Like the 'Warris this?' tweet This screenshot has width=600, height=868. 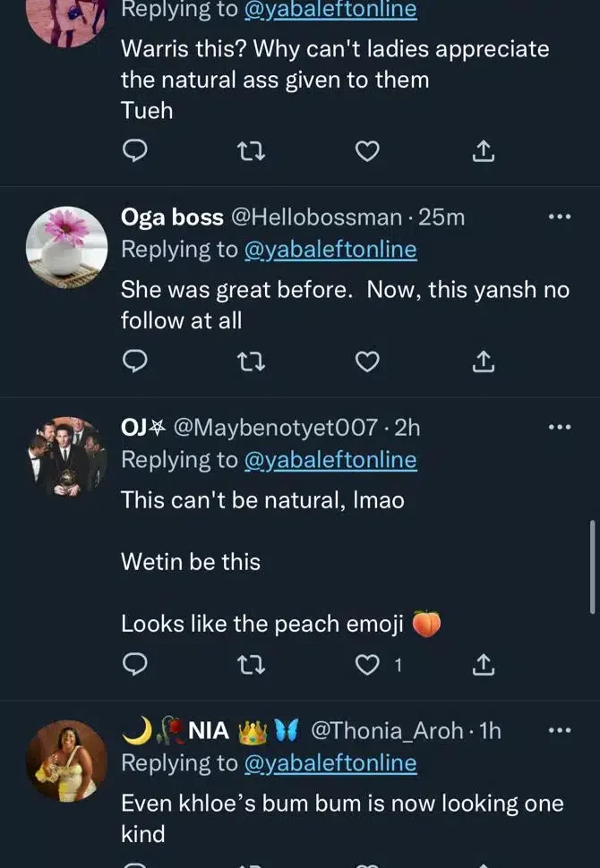click(x=367, y=152)
